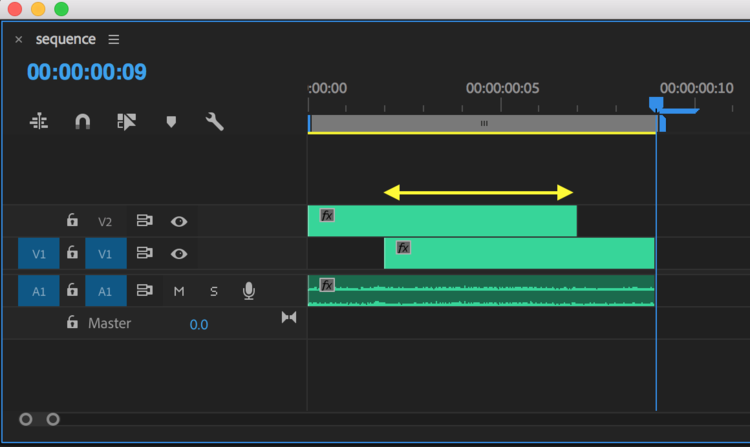Hide V2 track with eye icon
The height and width of the screenshot is (447, 750).
coord(179,221)
